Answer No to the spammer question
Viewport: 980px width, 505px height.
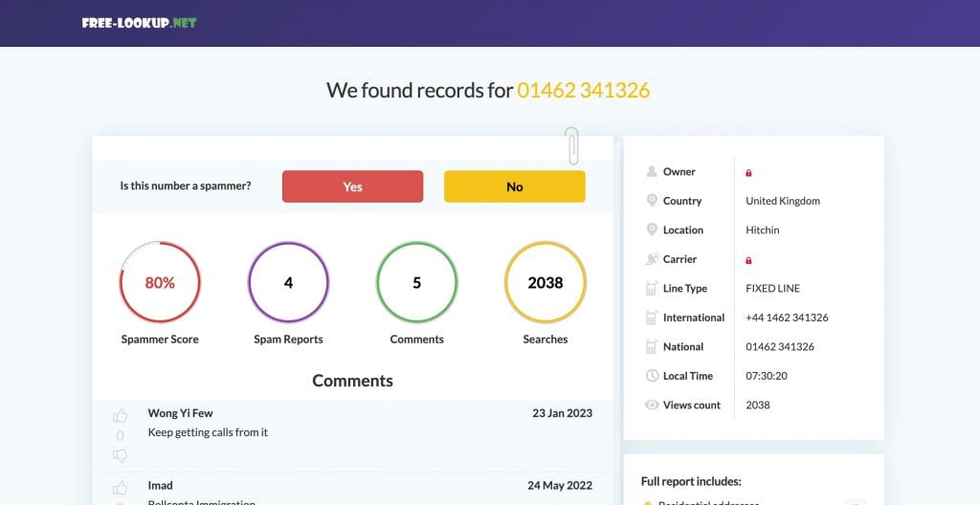click(514, 187)
